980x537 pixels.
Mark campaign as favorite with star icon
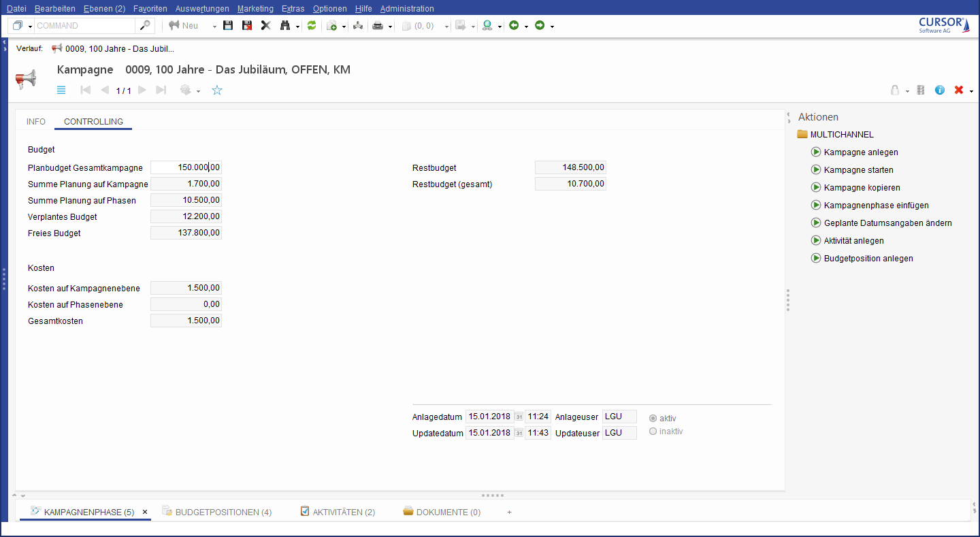tap(217, 91)
